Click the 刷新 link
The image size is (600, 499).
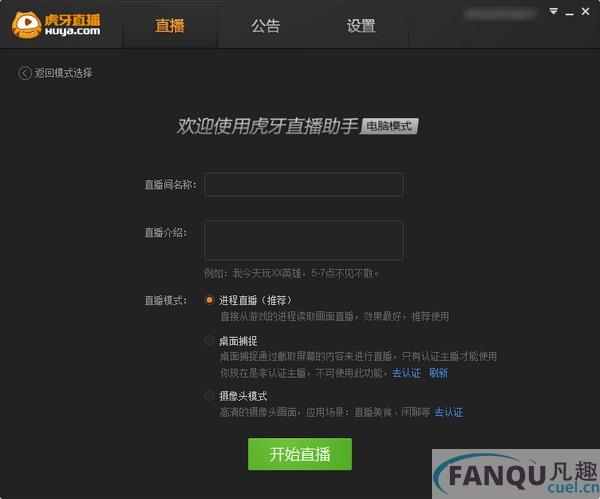[x=438, y=373]
